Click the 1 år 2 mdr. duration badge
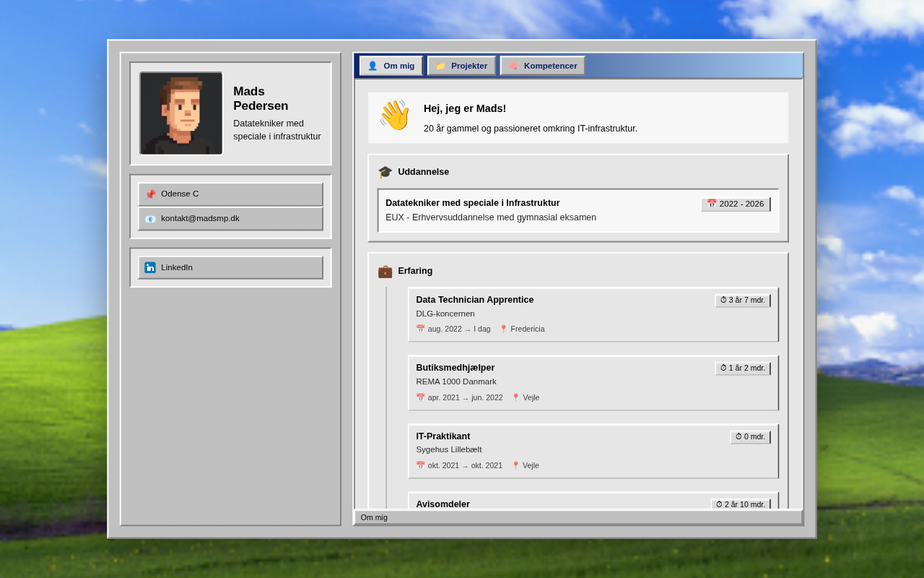Viewport: 924px width, 578px height. point(743,368)
